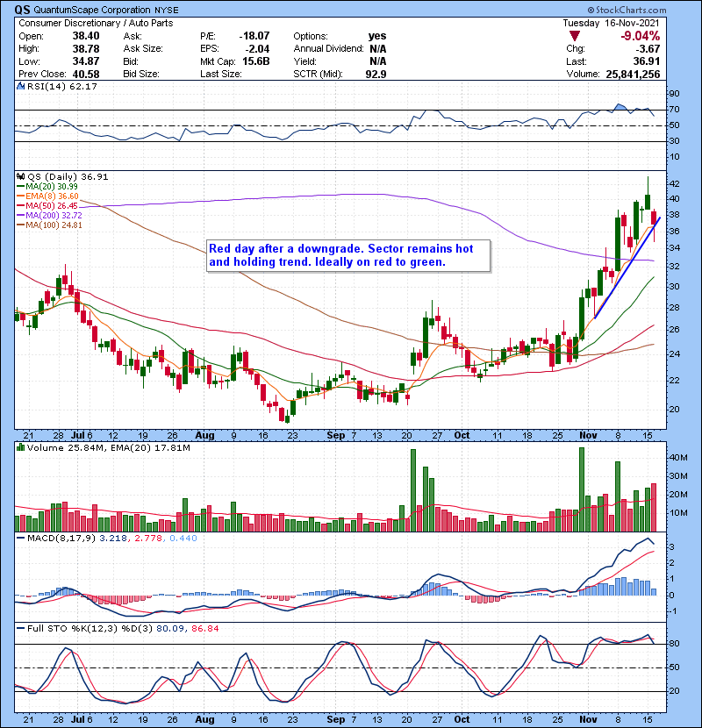
Task: Click the QS (Daily) 36.91 price label
Action: point(68,176)
